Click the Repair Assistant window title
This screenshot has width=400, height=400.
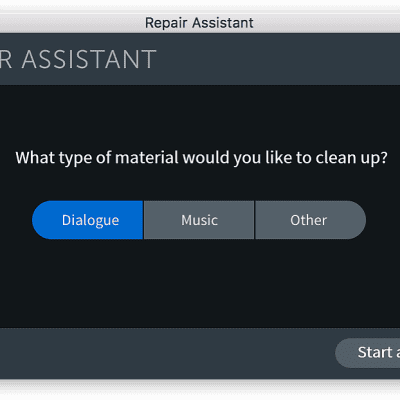pyautogui.click(x=199, y=23)
